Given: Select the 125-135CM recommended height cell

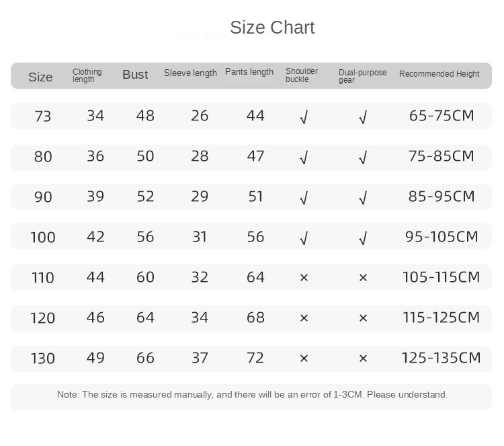Looking at the screenshot, I should (442, 358).
